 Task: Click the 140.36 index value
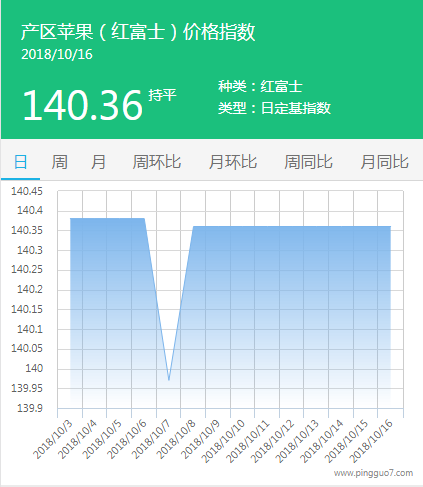[83, 105]
